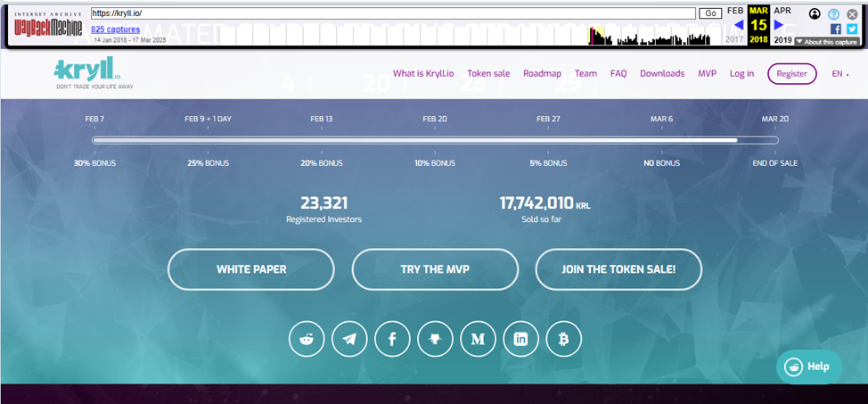Go to previous capture arrow
868x404 pixels.
[x=738, y=25]
